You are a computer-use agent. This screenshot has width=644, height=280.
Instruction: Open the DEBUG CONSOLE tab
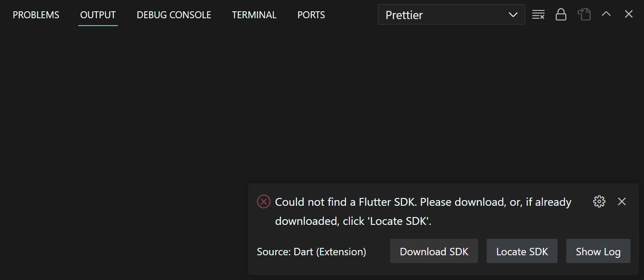174,15
